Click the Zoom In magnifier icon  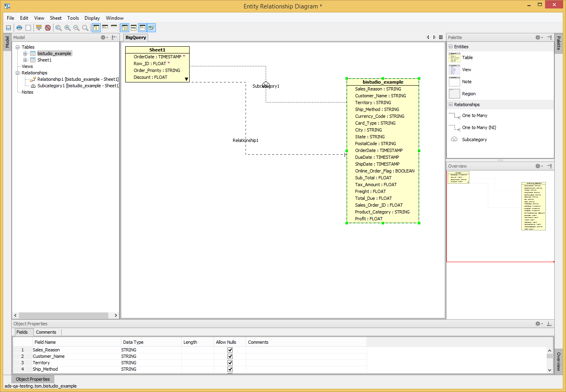click(x=68, y=28)
